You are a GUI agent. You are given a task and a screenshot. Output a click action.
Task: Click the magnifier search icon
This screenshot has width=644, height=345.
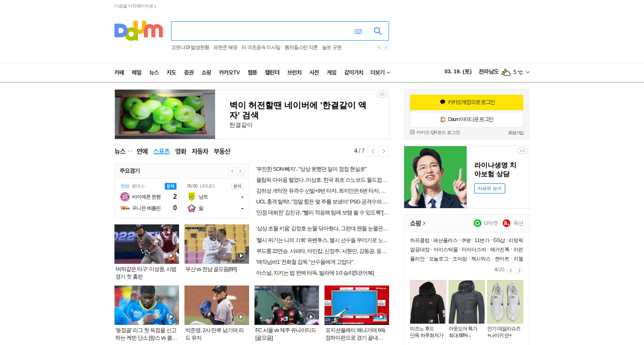coord(378,31)
